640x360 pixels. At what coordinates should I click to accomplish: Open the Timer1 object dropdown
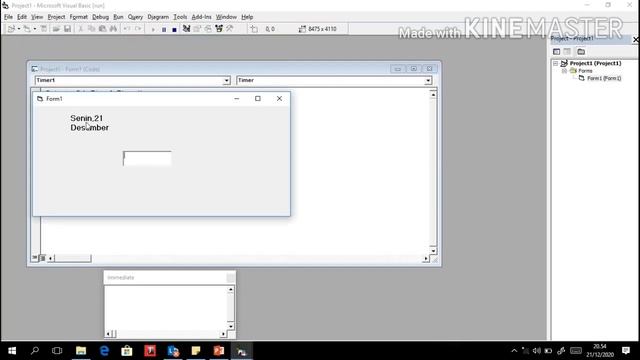coord(226,80)
